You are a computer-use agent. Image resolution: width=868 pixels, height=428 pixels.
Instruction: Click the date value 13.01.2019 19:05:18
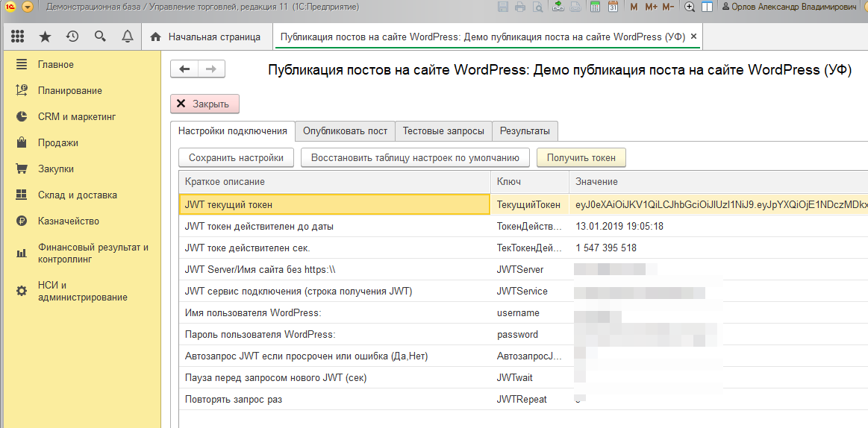coord(619,226)
